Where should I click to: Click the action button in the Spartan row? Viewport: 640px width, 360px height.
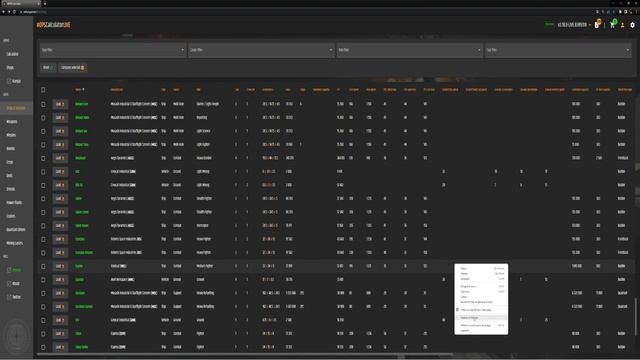pyautogui.click(x=60, y=280)
